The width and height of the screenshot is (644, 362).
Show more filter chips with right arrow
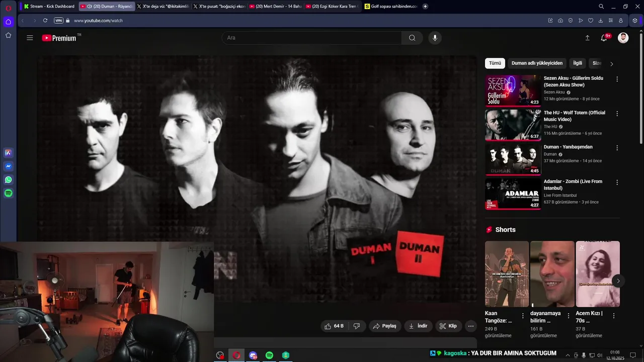coord(611,64)
